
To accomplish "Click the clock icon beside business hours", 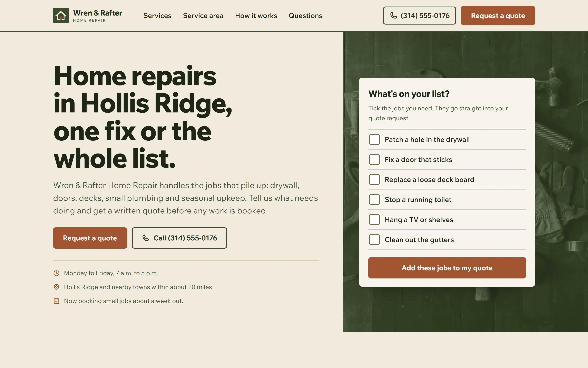I will pyautogui.click(x=56, y=273).
